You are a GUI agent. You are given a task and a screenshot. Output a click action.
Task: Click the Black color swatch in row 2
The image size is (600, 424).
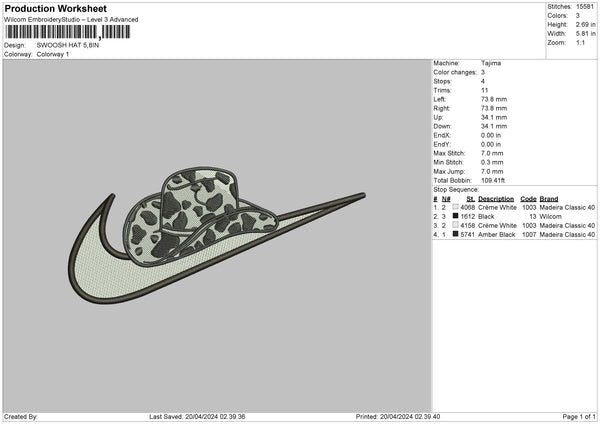(455, 216)
